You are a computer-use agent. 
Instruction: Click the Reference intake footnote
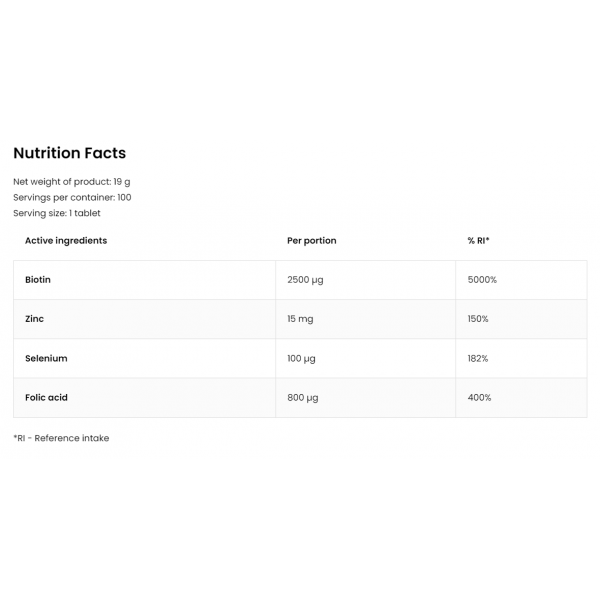(61, 438)
